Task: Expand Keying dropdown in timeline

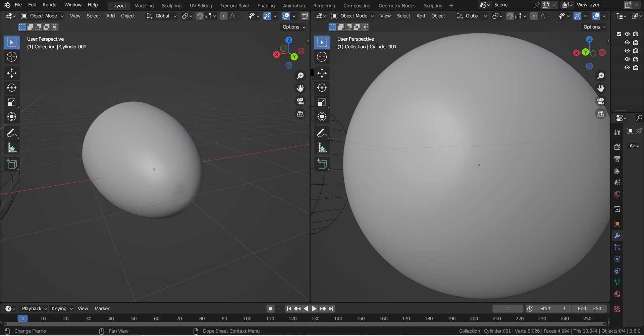Action: 62,308
